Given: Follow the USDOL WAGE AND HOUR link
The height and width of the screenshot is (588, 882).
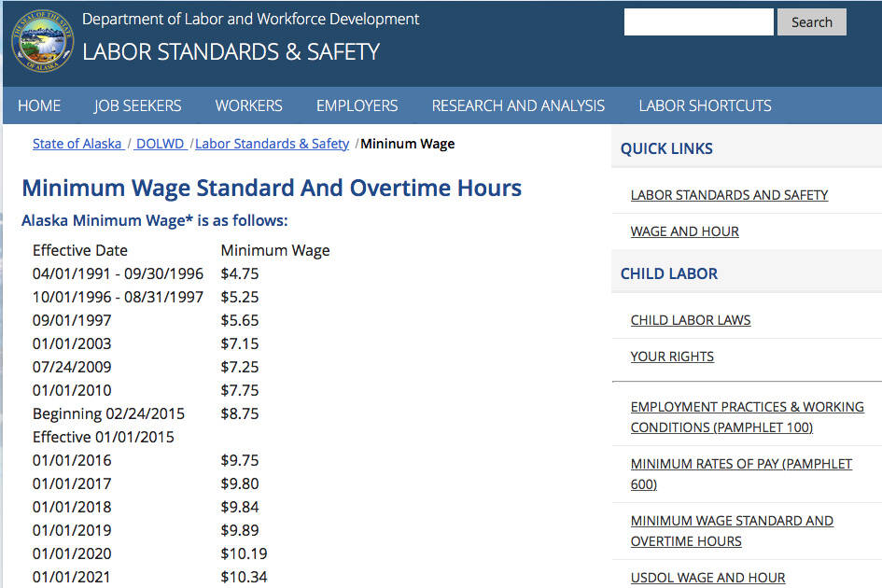Looking at the screenshot, I should pos(707,578).
